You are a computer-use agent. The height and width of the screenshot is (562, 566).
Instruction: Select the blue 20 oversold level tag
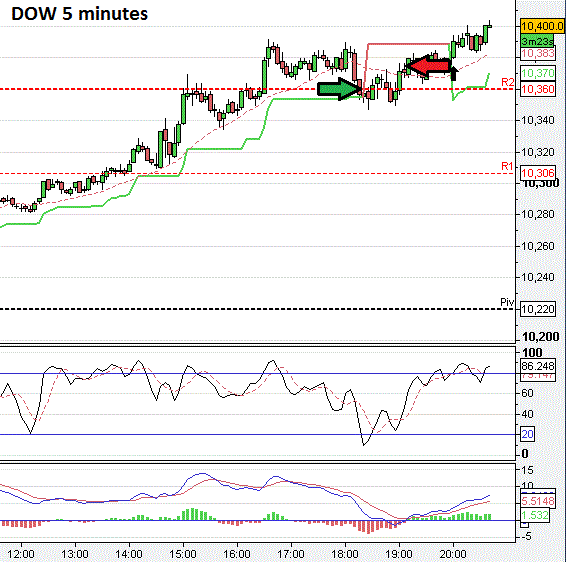click(x=527, y=434)
